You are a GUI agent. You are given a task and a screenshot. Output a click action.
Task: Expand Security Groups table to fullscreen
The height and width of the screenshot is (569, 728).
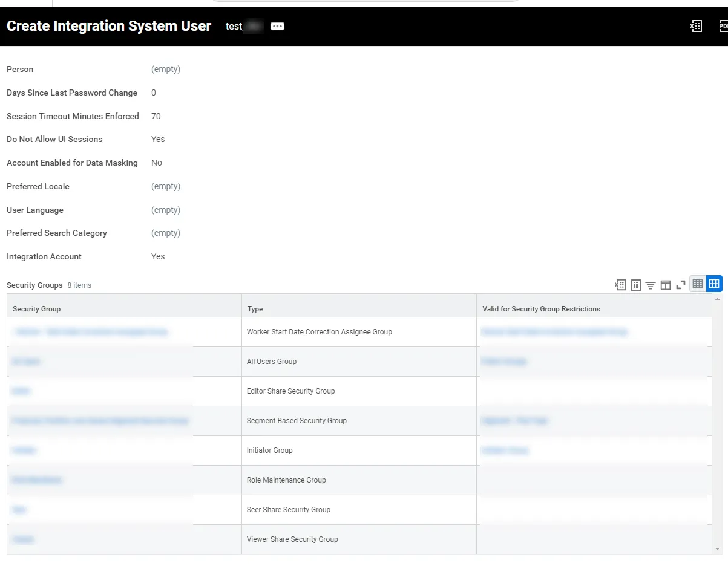tap(681, 285)
